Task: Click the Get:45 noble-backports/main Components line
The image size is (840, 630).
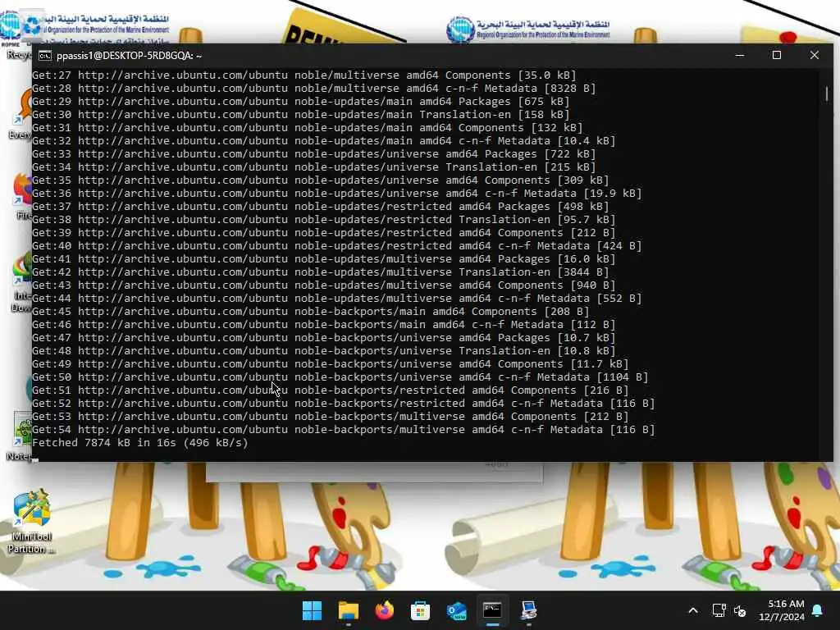Action: coord(310,311)
